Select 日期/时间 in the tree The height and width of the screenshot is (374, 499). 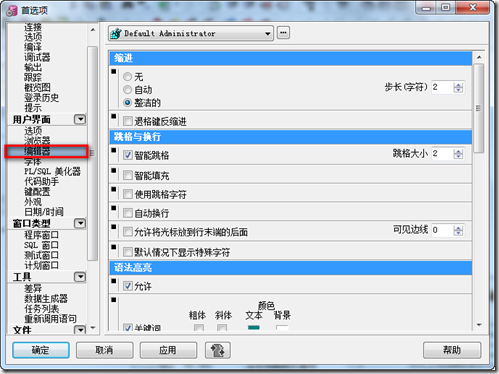point(44,212)
